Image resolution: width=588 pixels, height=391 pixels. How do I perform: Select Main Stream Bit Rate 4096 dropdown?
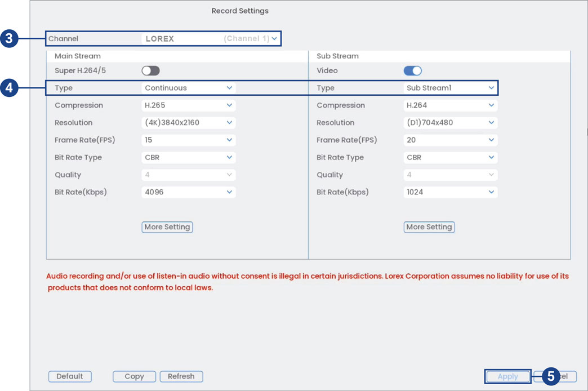pyautogui.click(x=188, y=192)
